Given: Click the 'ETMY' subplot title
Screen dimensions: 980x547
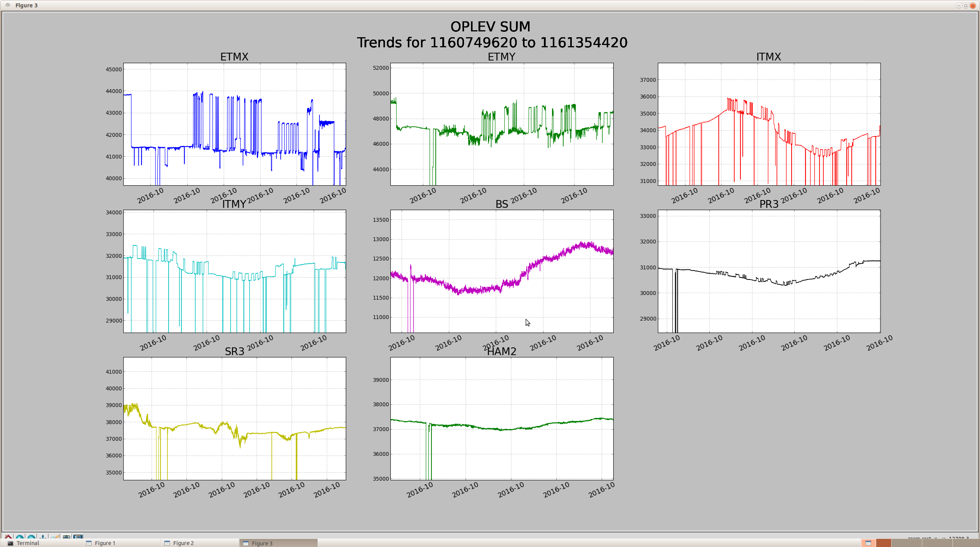Looking at the screenshot, I should 501,57.
